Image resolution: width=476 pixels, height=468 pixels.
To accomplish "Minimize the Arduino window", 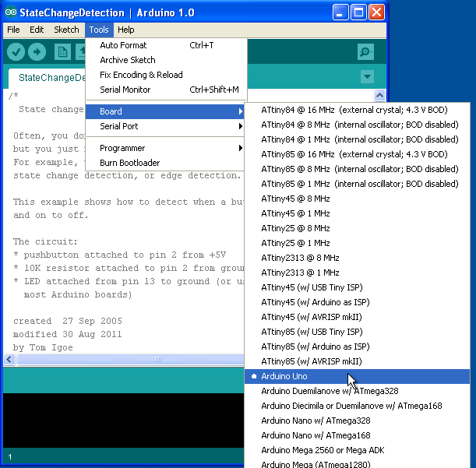I will [340, 12].
